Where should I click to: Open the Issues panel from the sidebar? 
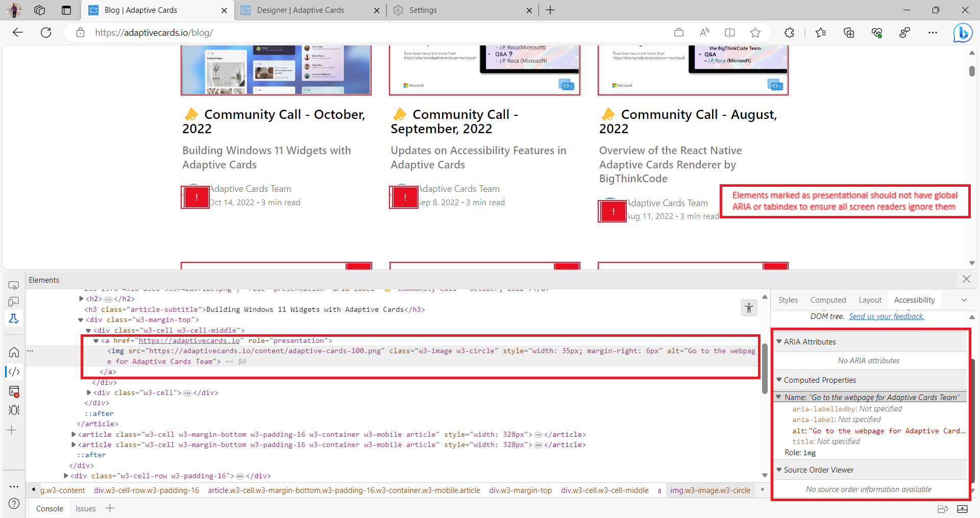[14, 410]
